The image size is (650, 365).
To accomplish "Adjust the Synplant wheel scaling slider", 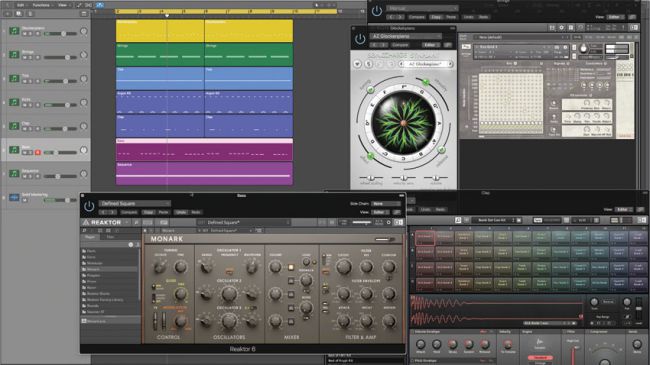I will point(371,178).
